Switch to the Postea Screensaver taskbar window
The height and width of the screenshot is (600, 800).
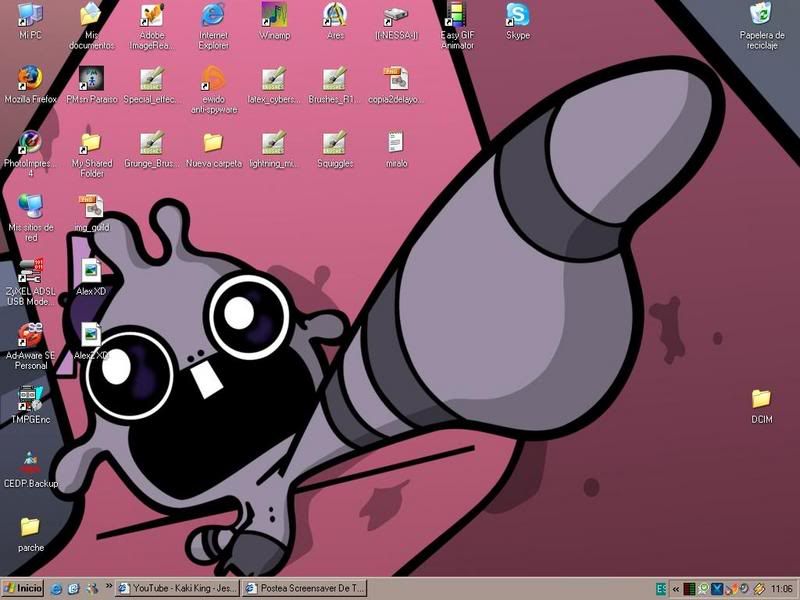click(305, 588)
